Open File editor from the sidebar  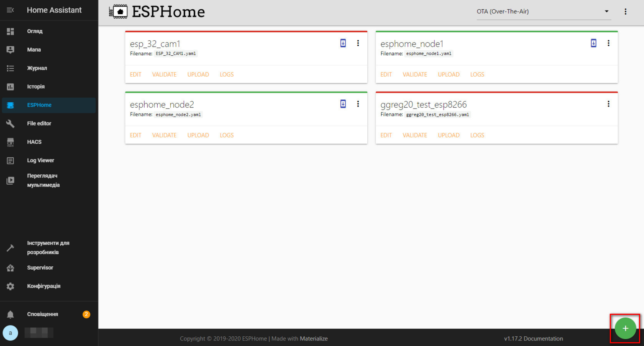(39, 123)
